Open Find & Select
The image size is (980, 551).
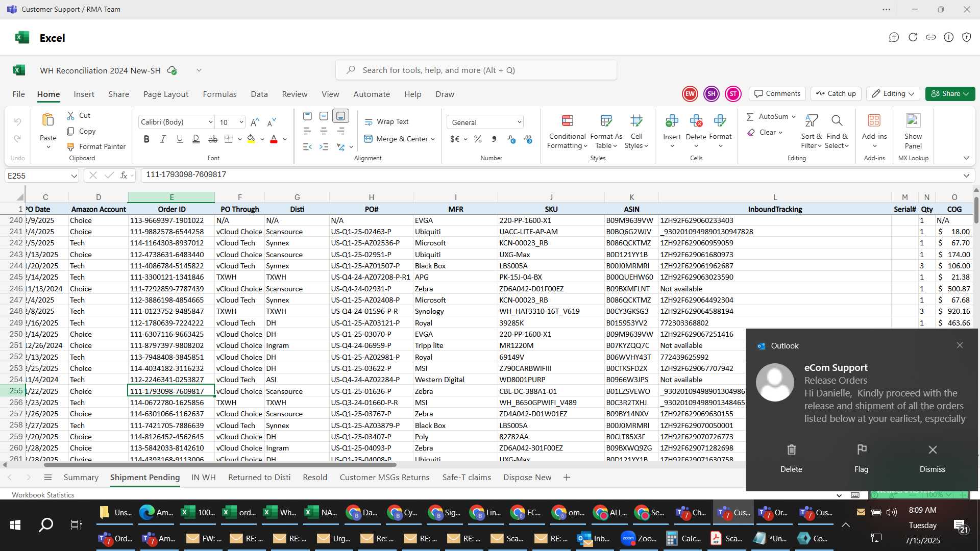point(837,131)
